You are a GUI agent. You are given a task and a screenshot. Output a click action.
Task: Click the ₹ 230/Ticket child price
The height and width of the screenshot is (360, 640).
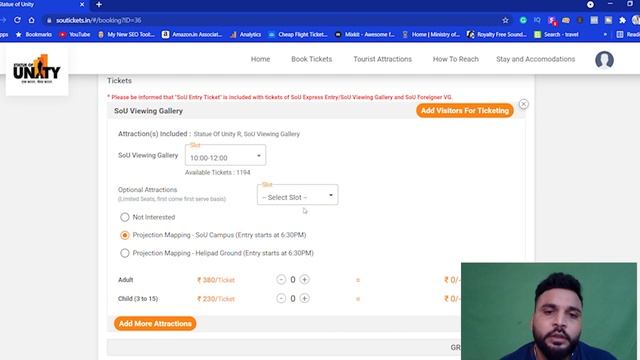click(x=216, y=299)
